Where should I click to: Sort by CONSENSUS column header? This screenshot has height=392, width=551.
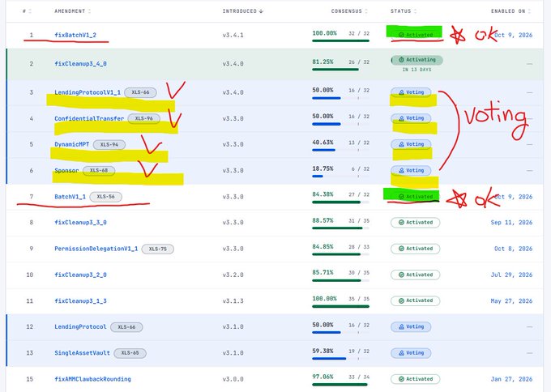pyautogui.click(x=349, y=11)
